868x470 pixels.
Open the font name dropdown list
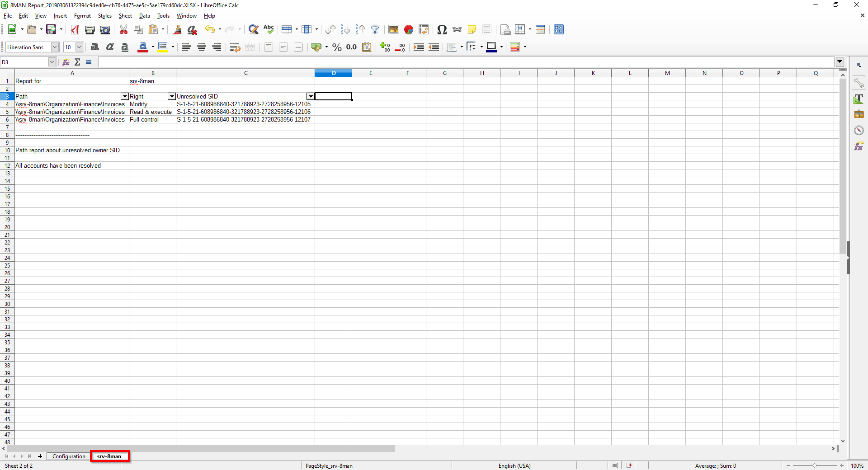[x=55, y=47]
